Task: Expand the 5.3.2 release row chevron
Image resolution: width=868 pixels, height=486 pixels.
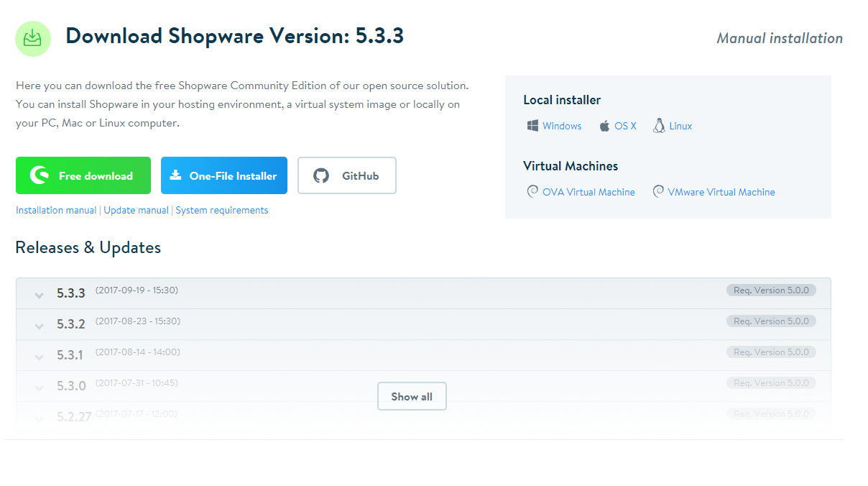Action: [x=39, y=326]
